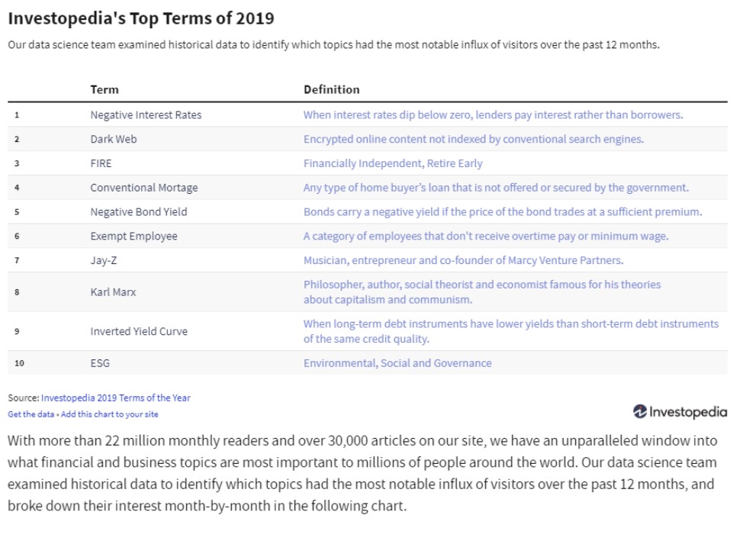Click the ESG definition link
The image size is (756, 541).
point(397,363)
